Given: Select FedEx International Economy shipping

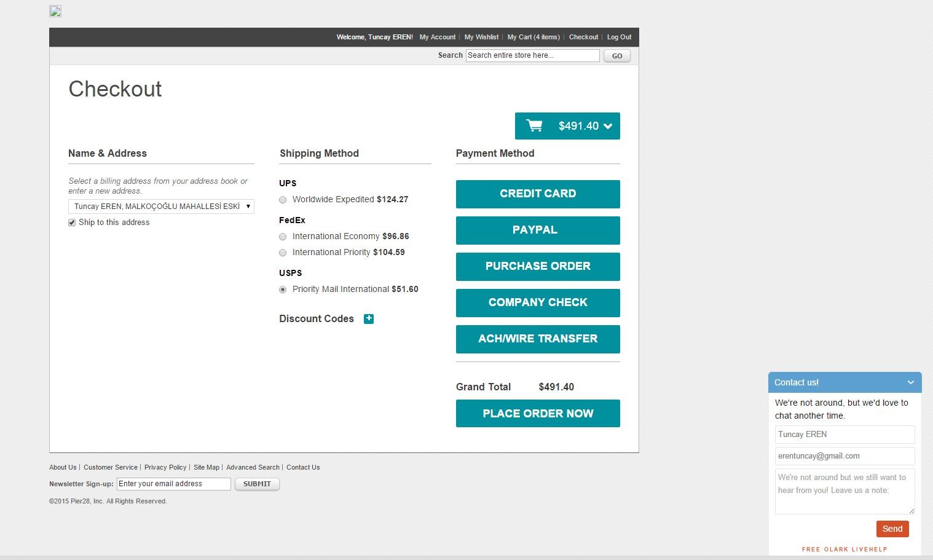Looking at the screenshot, I should pyautogui.click(x=283, y=237).
